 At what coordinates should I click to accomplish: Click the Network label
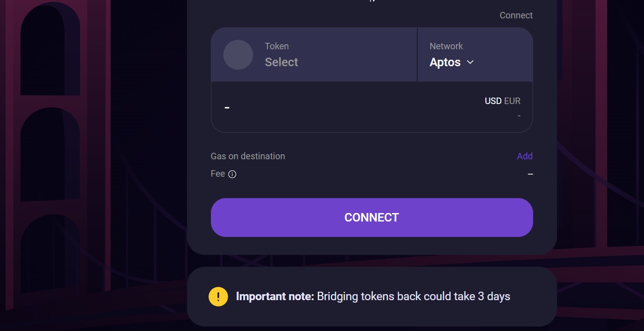pos(446,46)
